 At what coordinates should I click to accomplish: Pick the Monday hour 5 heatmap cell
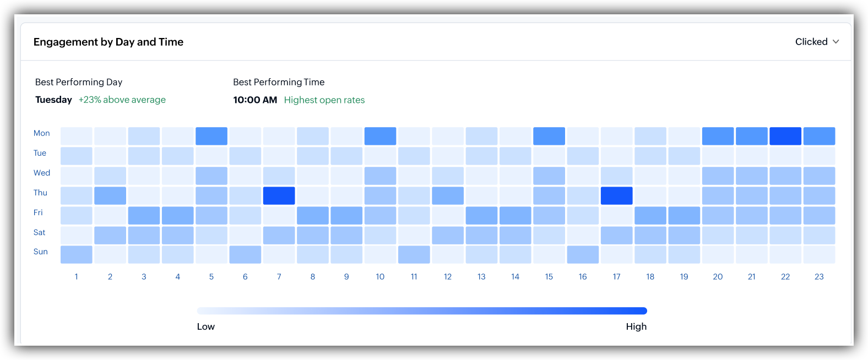pyautogui.click(x=211, y=136)
